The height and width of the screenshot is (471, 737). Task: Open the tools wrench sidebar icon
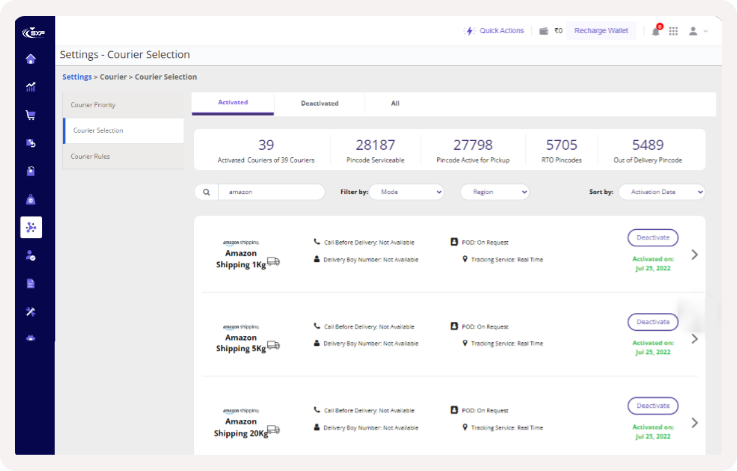tap(31, 312)
